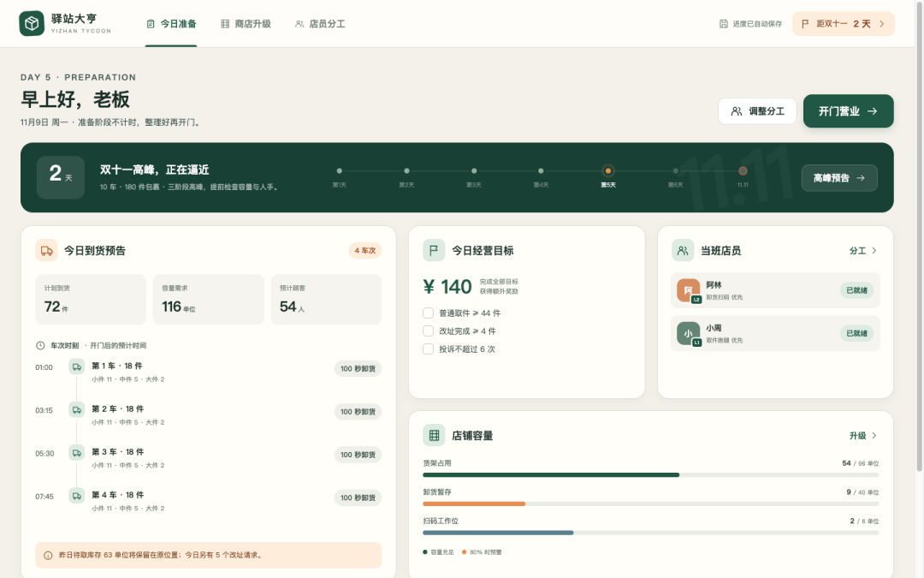This screenshot has height=578, width=924.
Task: Click the 100 秒卸货 tag for 第 2 车
Action: click(x=358, y=412)
